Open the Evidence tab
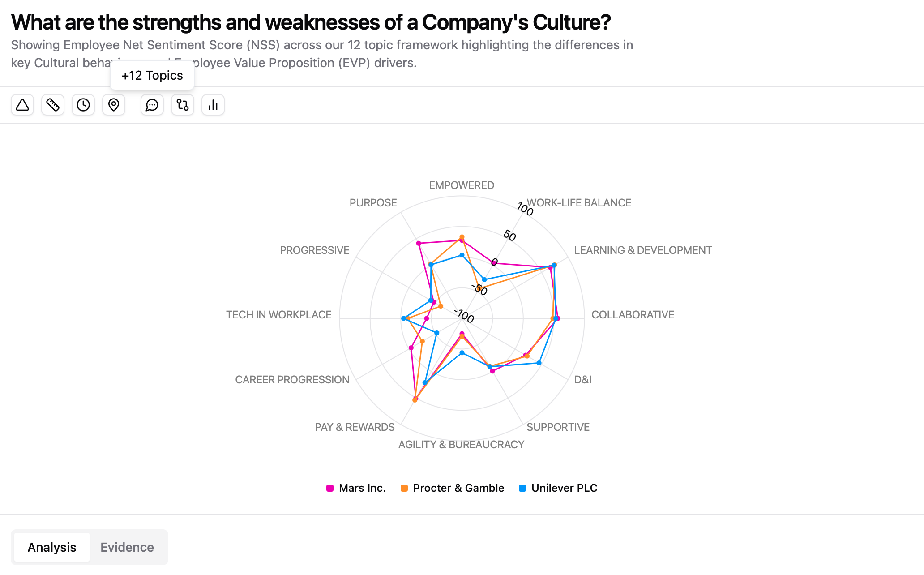This screenshot has height=575, width=924. coord(127,547)
